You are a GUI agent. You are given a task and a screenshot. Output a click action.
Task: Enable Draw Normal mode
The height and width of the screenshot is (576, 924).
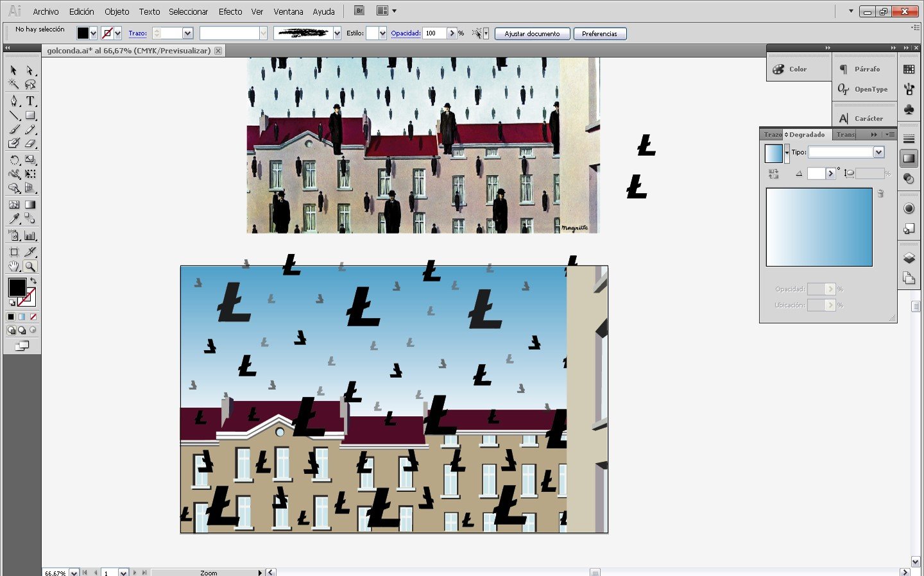[11, 330]
